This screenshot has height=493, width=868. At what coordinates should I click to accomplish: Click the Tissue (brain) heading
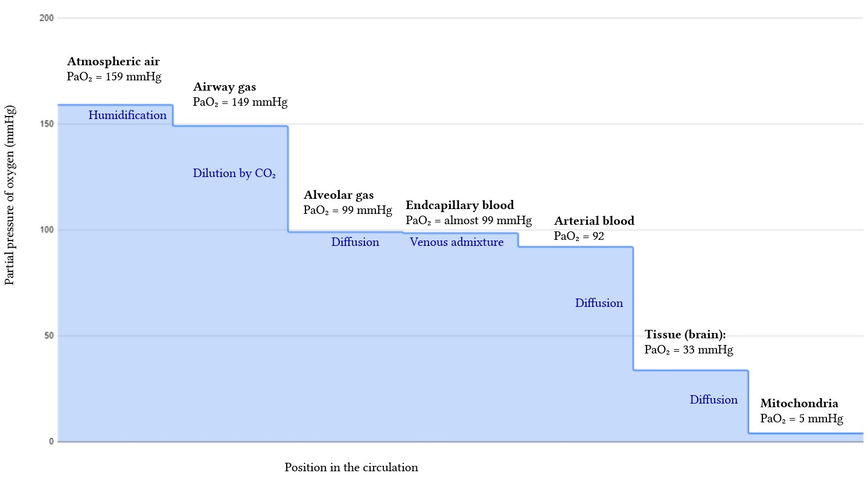pyautogui.click(x=685, y=335)
